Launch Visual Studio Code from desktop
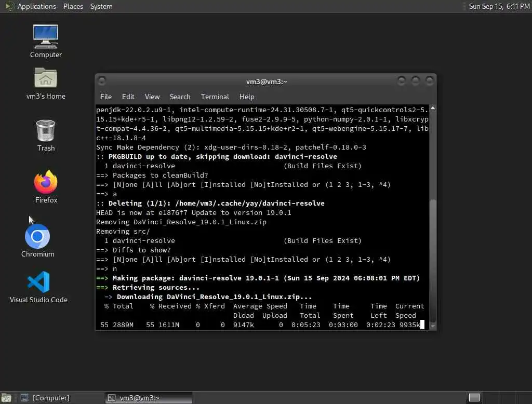Screen dimensions: 532x404 [x=38, y=287]
